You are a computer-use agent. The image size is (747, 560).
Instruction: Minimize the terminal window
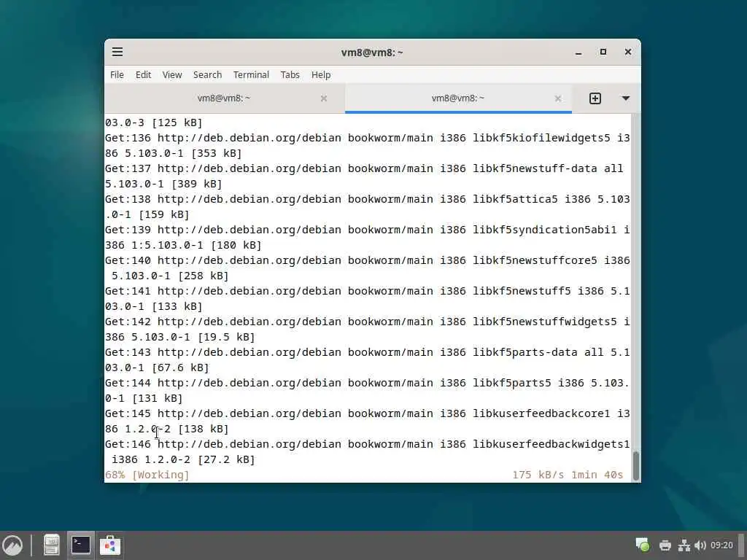point(578,52)
